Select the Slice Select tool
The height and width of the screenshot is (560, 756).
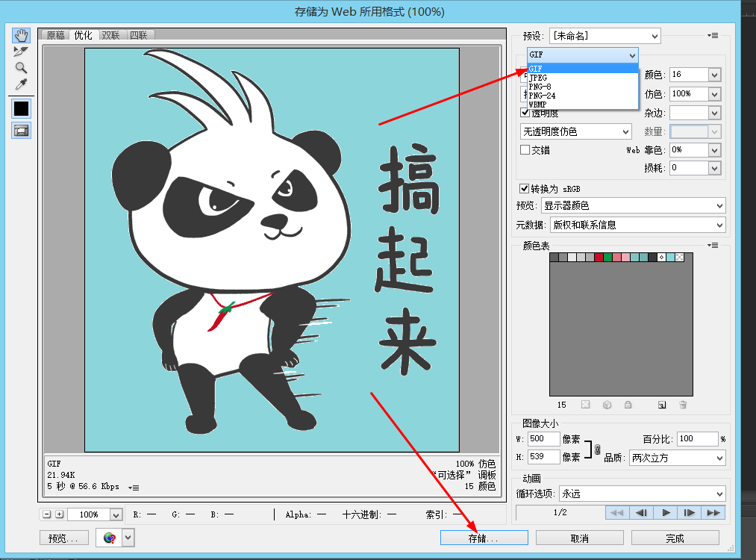pyautogui.click(x=21, y=51)
